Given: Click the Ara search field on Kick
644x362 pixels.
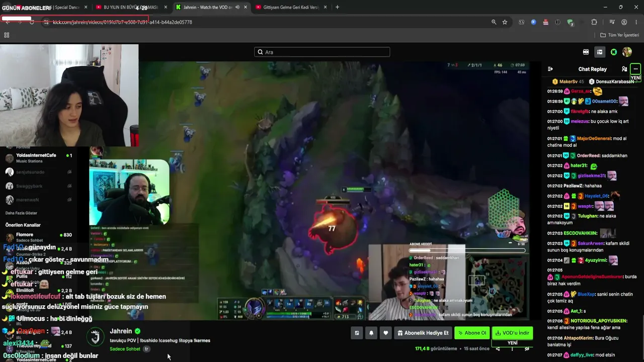Looking at the screenshot, I should (x=322, y=52).
